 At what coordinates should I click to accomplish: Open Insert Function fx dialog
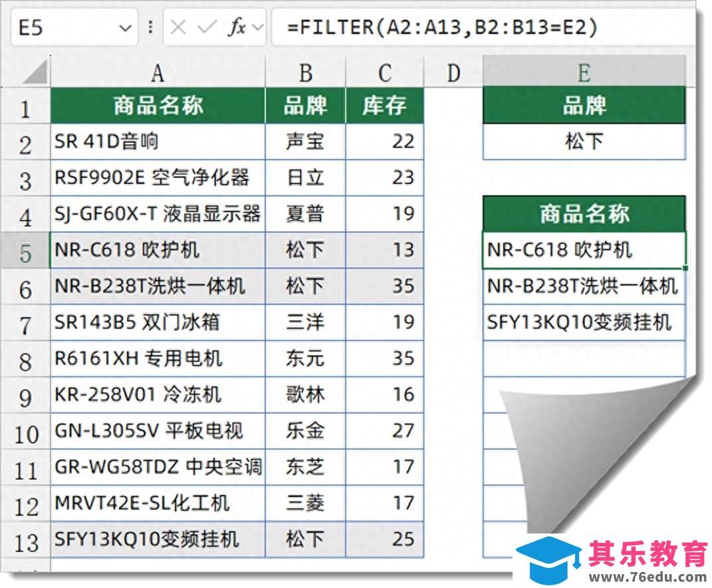tap(237, 27)
